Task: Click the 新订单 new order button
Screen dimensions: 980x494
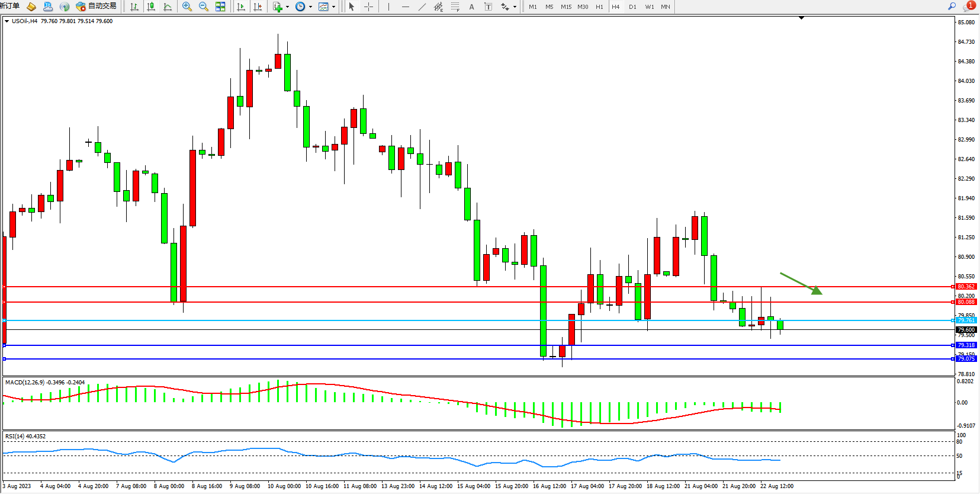Action: pyautogui.click(x=9, y=7)
